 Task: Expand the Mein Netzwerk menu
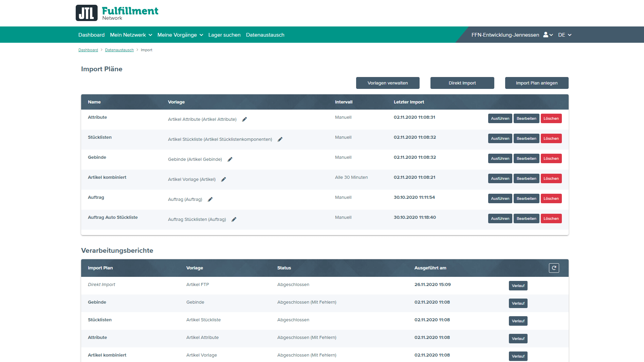[x=131, y=35]
